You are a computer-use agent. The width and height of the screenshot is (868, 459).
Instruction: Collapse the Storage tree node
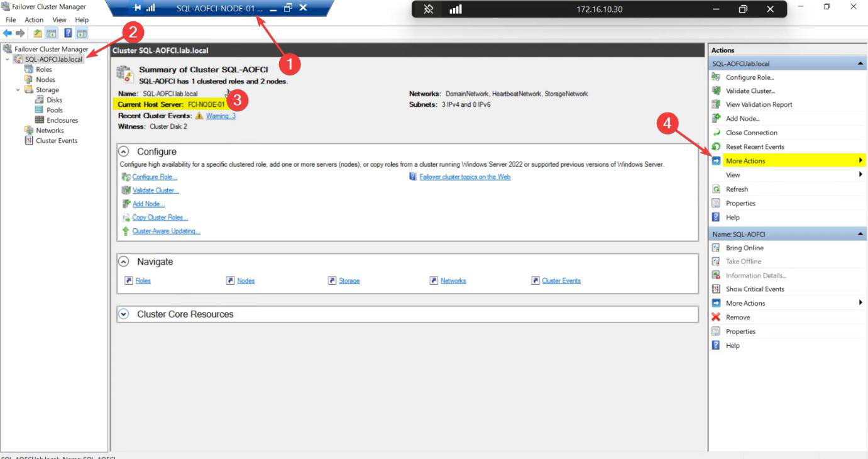[18, 90]
